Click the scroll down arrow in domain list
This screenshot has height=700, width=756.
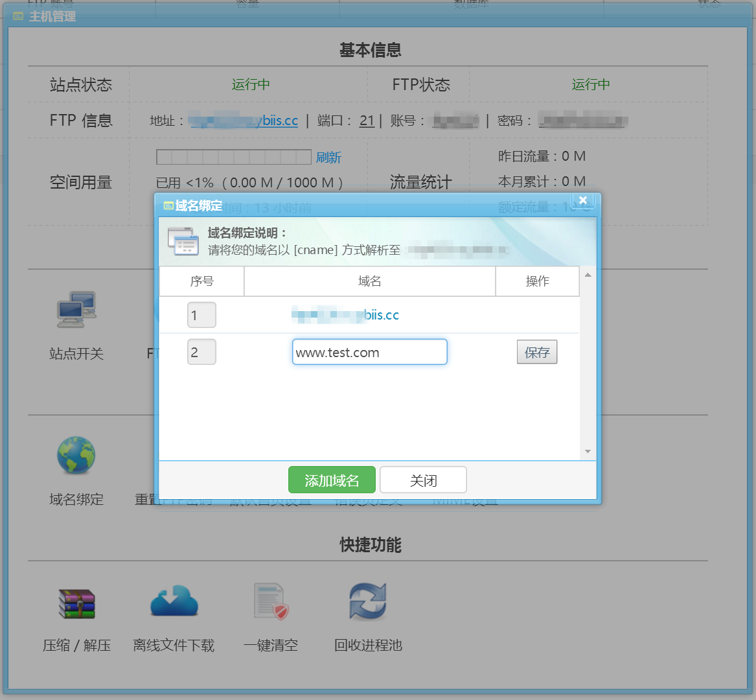coord(588,451)
